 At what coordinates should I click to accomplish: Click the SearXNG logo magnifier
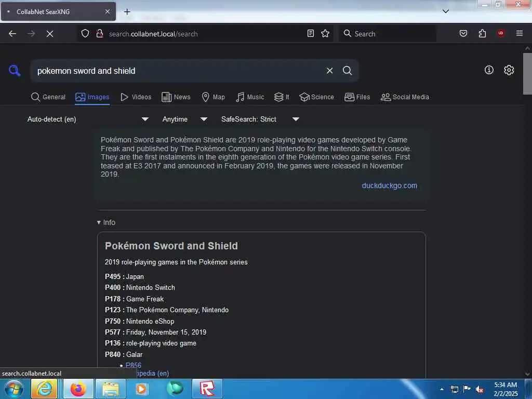click(x=15, y=71)
